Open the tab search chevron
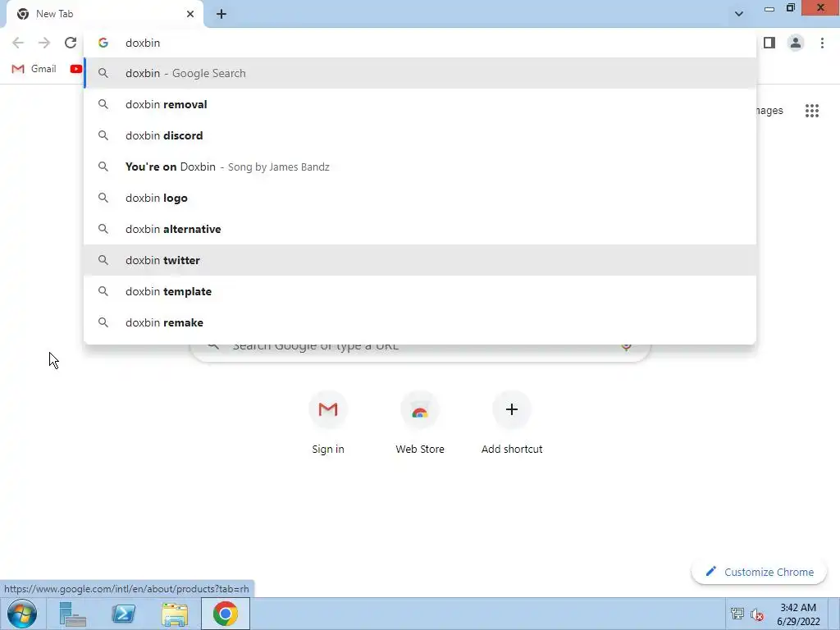The width and height of the screenshot is (840, 630). click(x=739, y=14)
